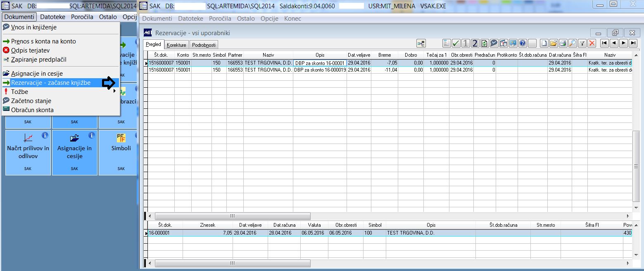The height and width of the screenshot is (271, 644).
Task: Click document number 16-000001 in lower grid
Action: [x=165, y=233]
